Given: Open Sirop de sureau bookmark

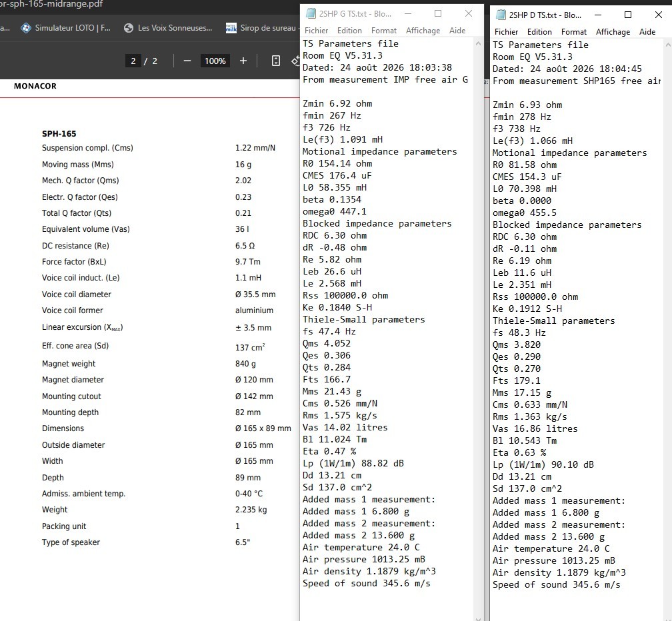Looking at the screenshot, I should click(x=261, y=28).
